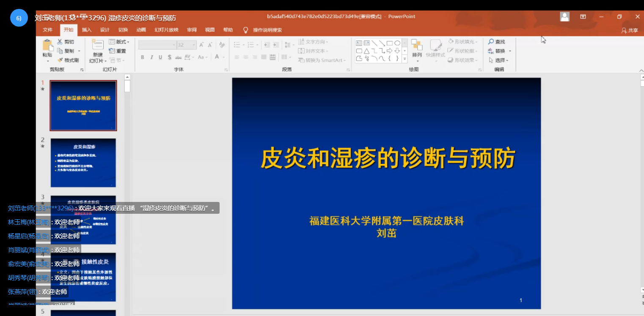Image resolution: width=644 pixels, height=316 pixels.
Task: Expand the font size box showing 32
Action: [x=194, y=45]
